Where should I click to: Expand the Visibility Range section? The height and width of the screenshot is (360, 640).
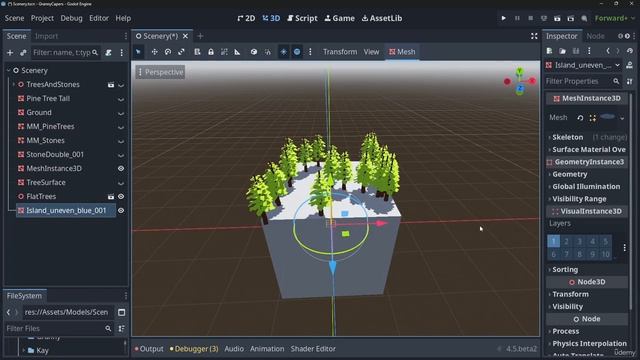[x=579, y=199]
